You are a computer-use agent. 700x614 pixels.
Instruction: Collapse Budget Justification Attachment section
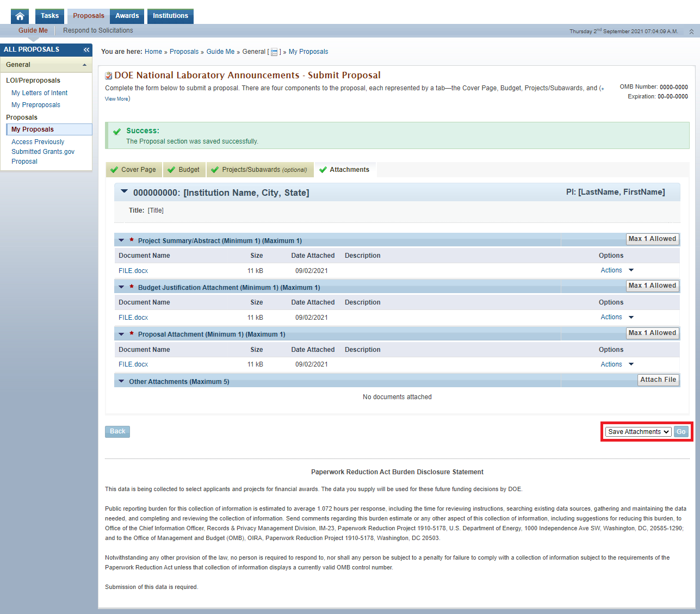click(x=121, y=287)
